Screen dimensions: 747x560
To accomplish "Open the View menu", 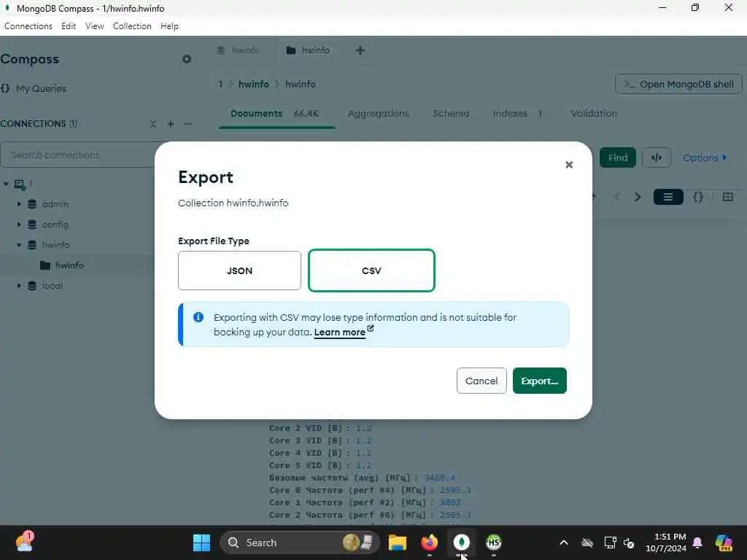I will click(x=94, y=26).
